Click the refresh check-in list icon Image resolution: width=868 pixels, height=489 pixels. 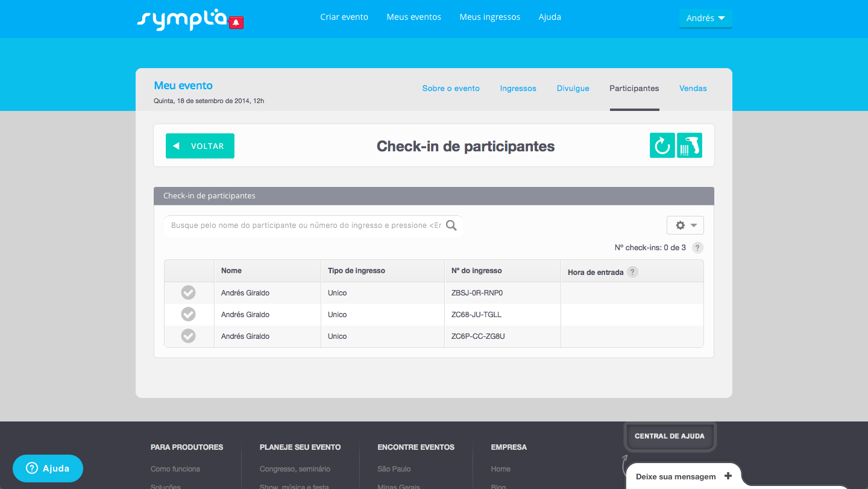(662, 145)
